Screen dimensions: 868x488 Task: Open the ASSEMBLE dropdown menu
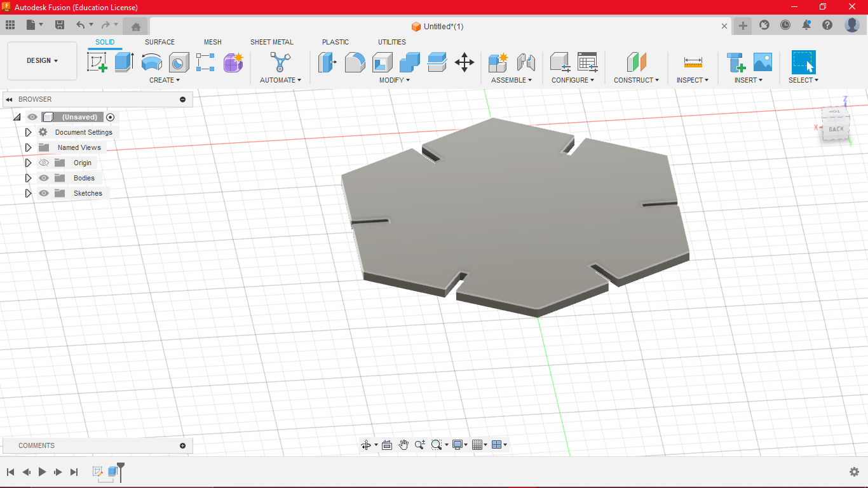[512, 80]
